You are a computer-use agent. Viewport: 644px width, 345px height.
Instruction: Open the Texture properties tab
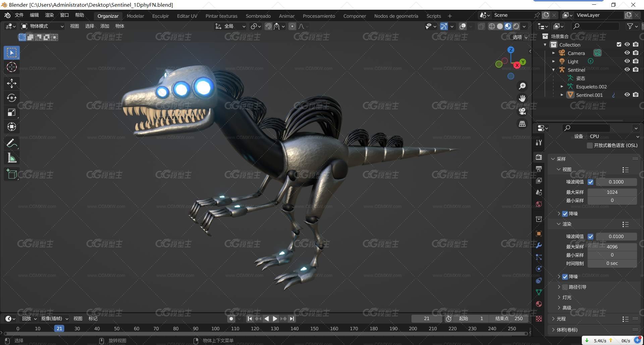[539, 319]
